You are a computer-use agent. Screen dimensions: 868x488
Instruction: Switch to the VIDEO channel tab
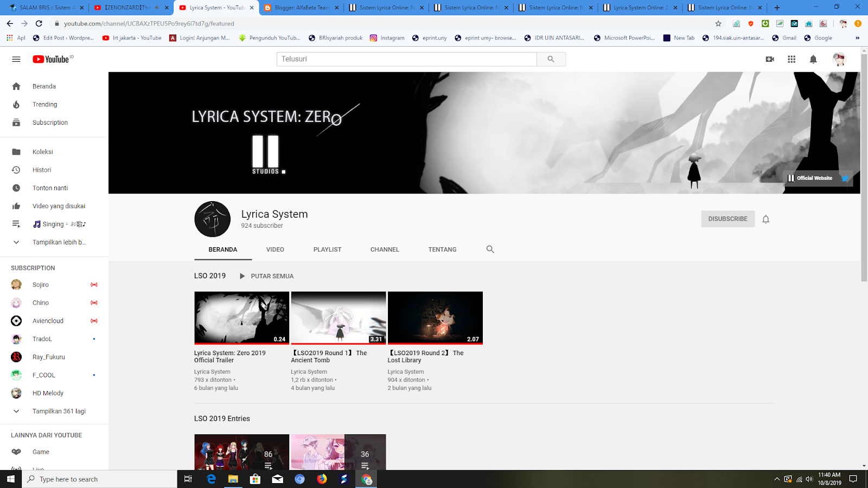click(275, 249)
